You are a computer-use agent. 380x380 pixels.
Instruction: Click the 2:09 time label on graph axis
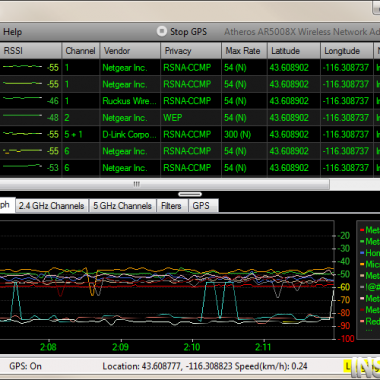[x=120, y=347]
